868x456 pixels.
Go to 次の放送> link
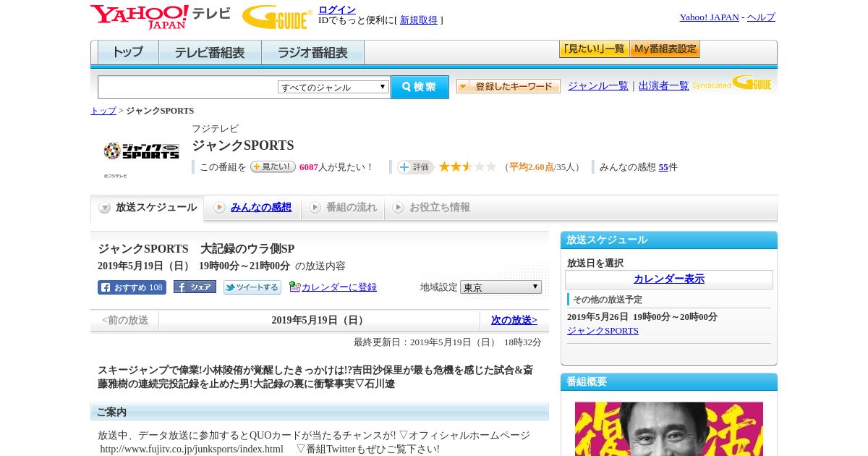click(x=514, y=320)
